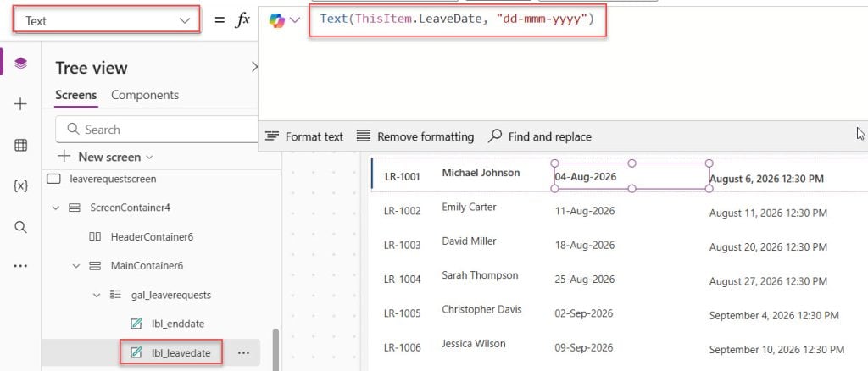
Task: Click the Tree view Search box
Action: [x=157, y=130]
